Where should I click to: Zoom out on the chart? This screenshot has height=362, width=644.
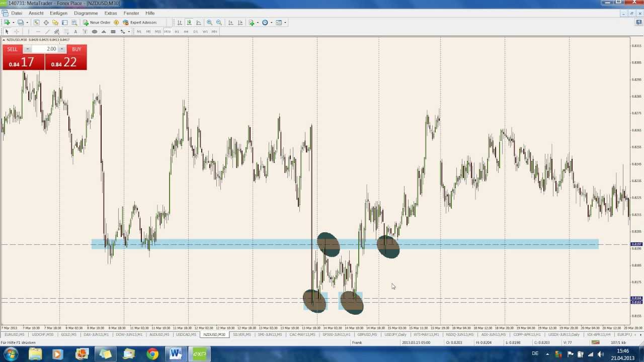click(x=219, y=23)
